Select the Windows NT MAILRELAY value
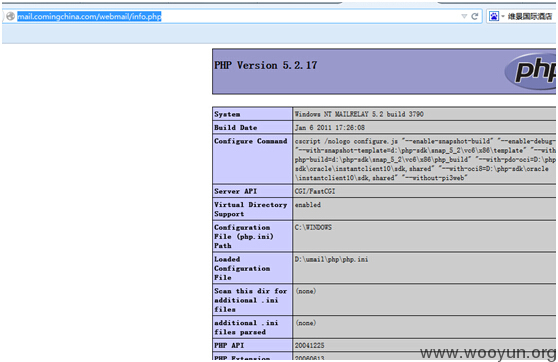The image size is (558, 362). pyautogui.click(x=359, y=114)
